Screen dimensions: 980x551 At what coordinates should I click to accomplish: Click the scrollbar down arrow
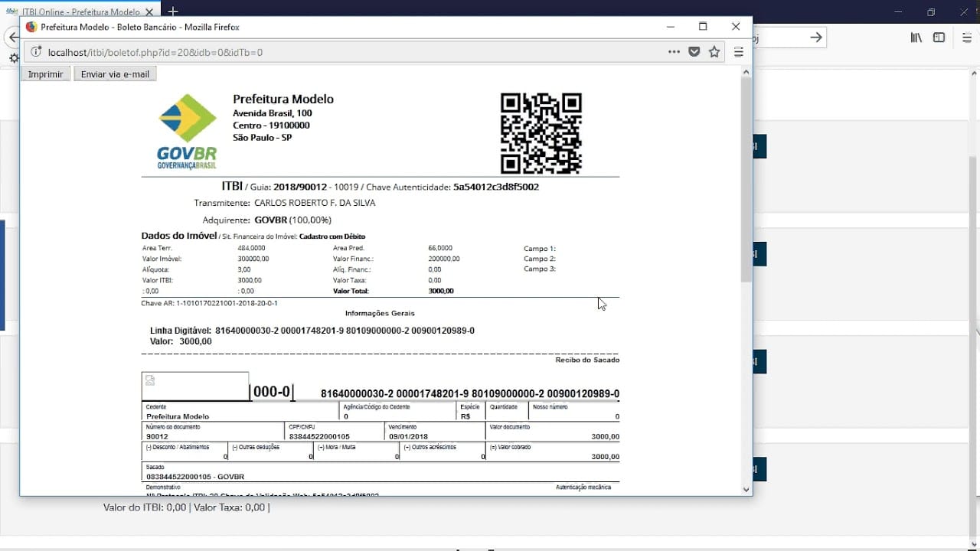746,489
